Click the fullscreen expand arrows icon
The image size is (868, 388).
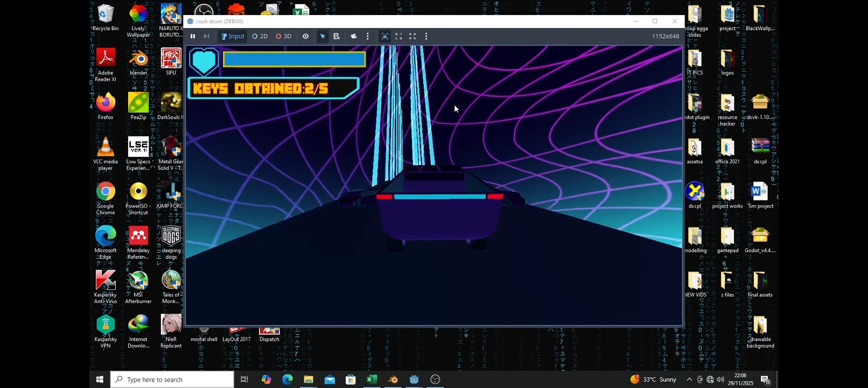[412, 36]
